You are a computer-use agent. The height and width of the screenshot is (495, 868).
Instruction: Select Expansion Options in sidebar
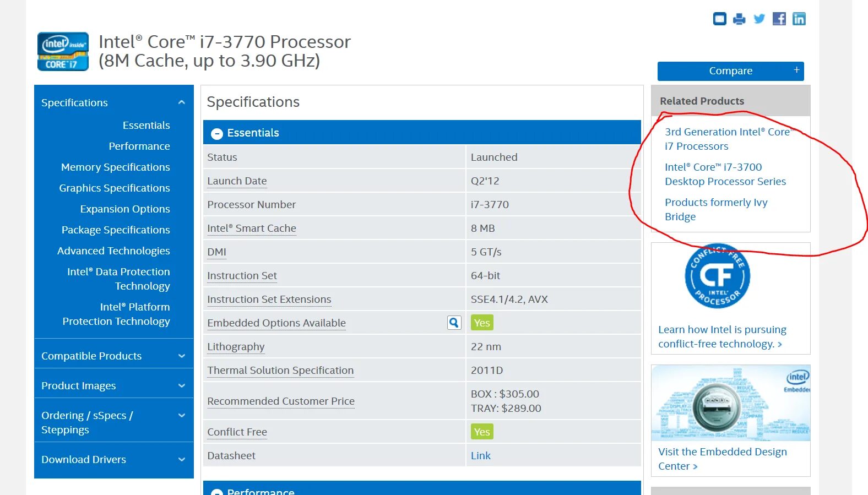pos(125,209)
